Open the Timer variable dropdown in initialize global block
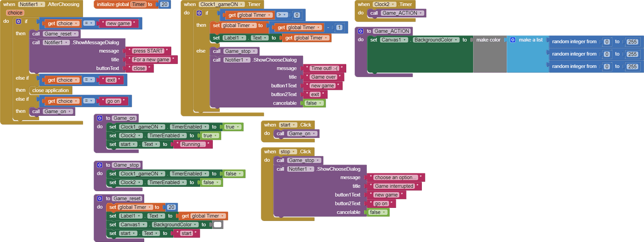644x242 pixels. click(x=139, y=4)
